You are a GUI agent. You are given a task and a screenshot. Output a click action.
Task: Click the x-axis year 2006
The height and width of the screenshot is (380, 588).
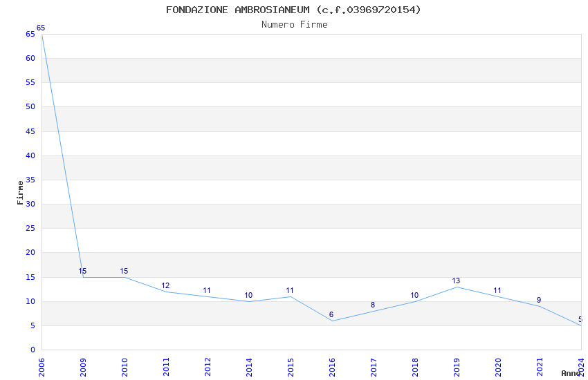(x=42, y=367)
